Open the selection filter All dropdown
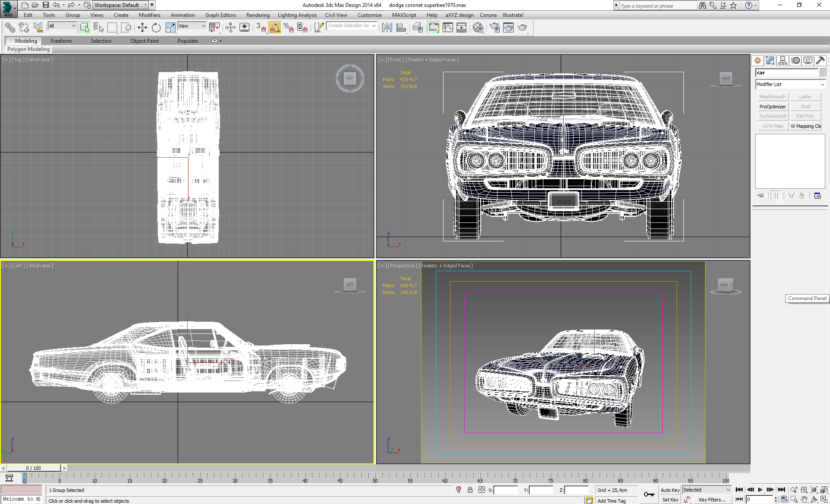Screen dimensions: 830x504 [x=62, y=26]
